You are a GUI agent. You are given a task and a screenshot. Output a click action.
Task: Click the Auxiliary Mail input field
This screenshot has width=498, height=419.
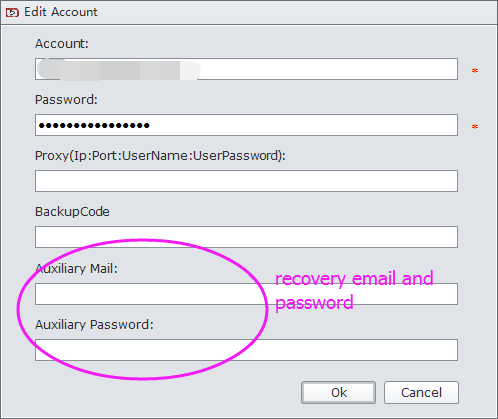tap(246, 294)
